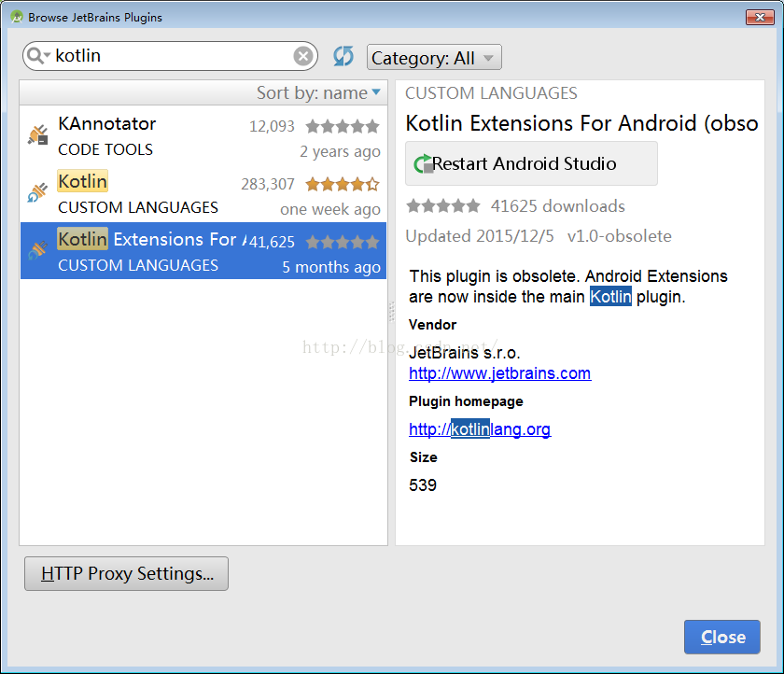Open the Sort by: name dropdown
The width and height of the screenshot is (784, 674).
click(318, 92)
